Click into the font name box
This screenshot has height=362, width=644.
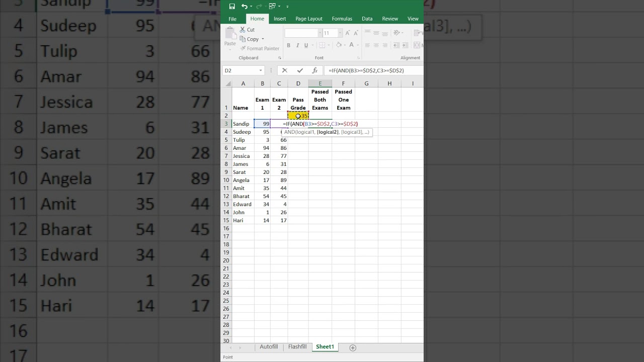301,33
